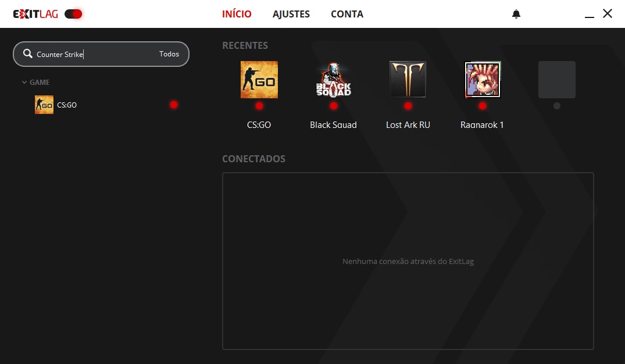This screenshot has width=625, height=364.
Task: Open Black Squad icon in Recentes
Action: (334, 80)
